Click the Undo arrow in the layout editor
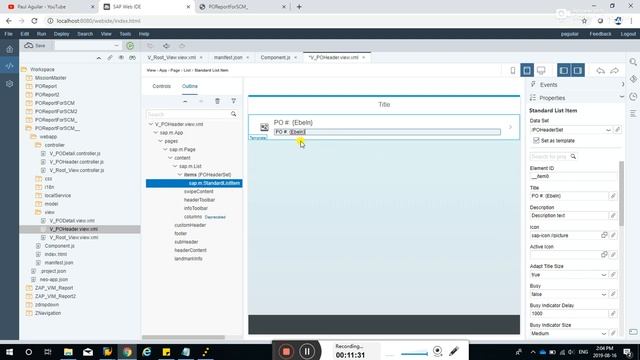This screenshot has width=640, height=360. pos(600,71)
